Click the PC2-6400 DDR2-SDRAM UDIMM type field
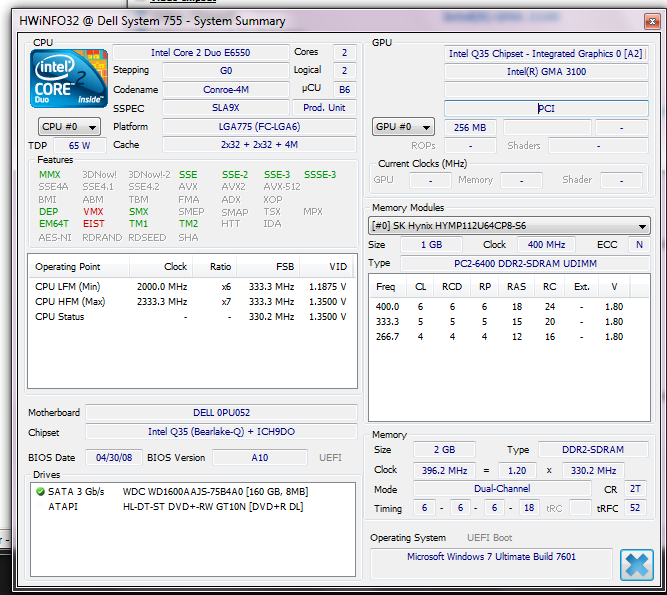667x595 pixels. [x=525, y=264]
